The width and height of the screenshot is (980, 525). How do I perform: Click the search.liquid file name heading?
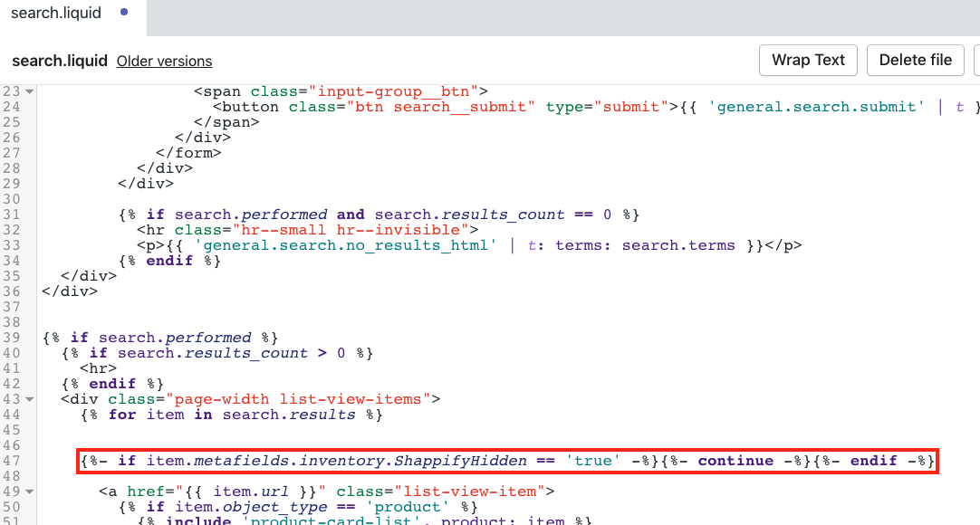click(59, 61)
